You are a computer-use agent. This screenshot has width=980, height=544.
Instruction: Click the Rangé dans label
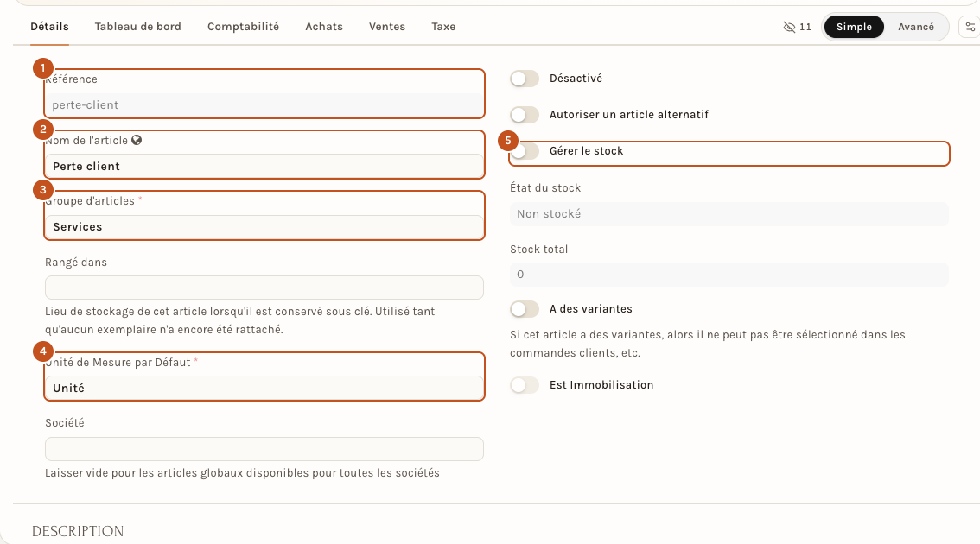(76, 263)
